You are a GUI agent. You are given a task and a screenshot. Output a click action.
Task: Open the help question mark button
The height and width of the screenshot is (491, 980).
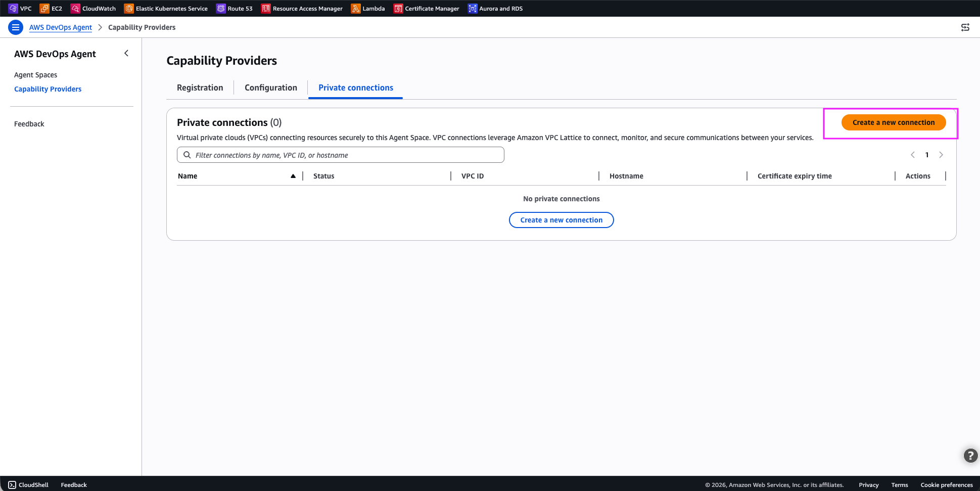coord(970,456)
